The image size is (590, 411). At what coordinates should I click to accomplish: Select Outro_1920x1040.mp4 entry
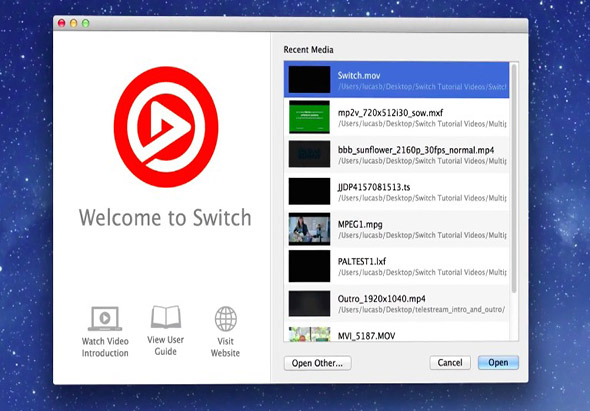coord(397,303)
